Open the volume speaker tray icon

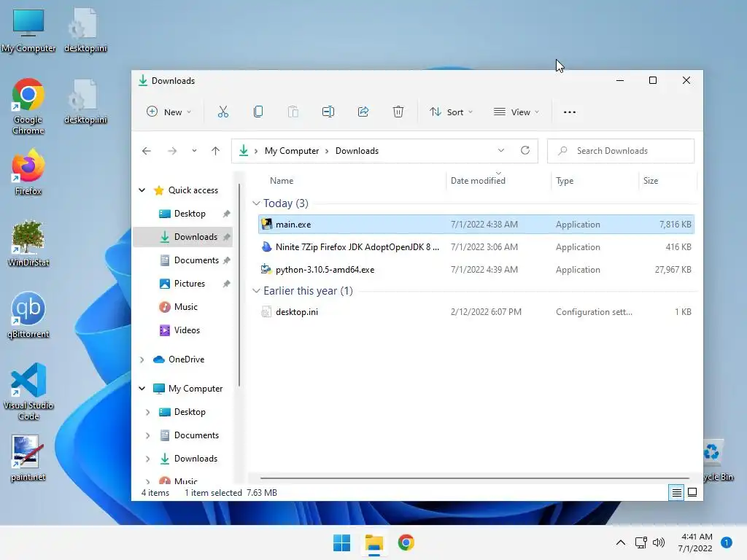pyautogui.click(x=659, y=542)
